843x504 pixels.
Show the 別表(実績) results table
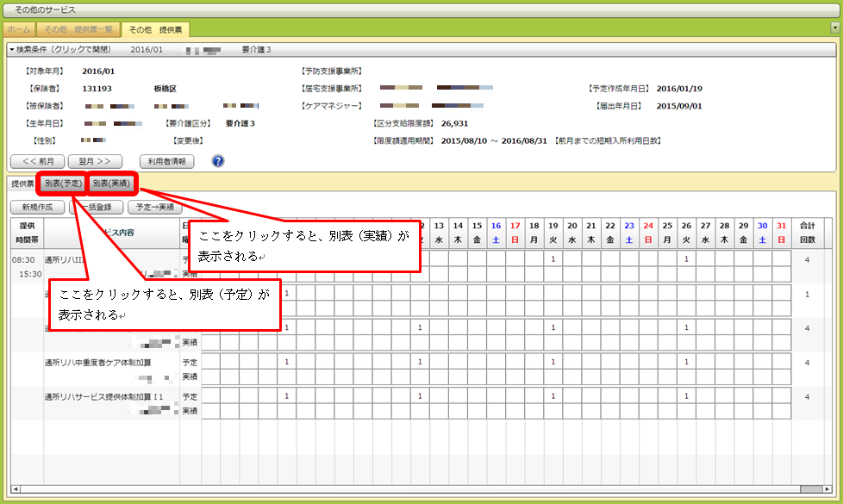(x=113, y=184)
